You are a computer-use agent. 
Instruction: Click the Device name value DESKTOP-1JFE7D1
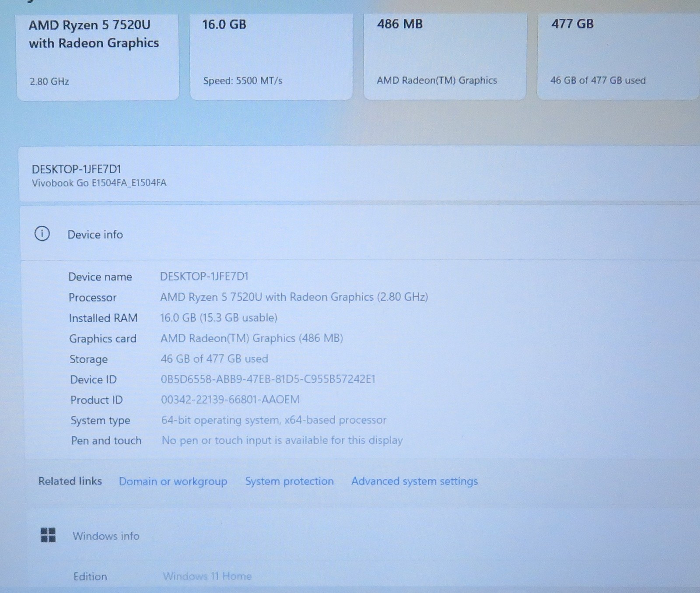(204, 276)
